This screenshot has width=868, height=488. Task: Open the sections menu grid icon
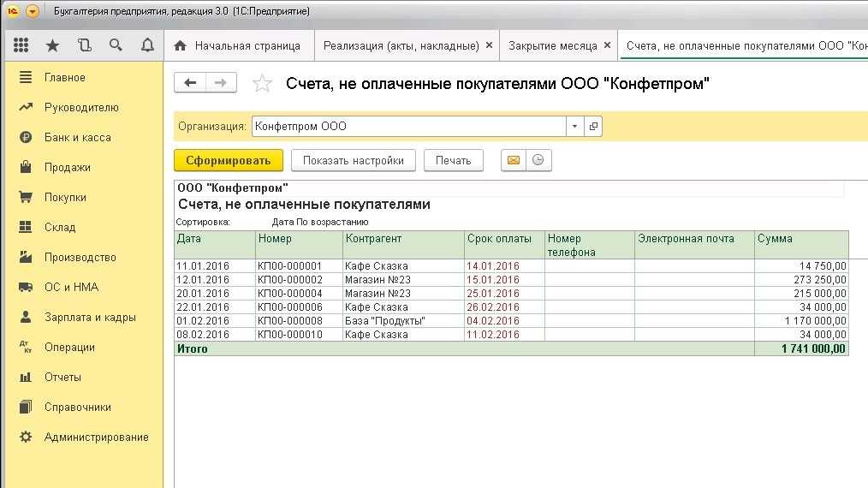pyautogui.click(x=21, y=45)
